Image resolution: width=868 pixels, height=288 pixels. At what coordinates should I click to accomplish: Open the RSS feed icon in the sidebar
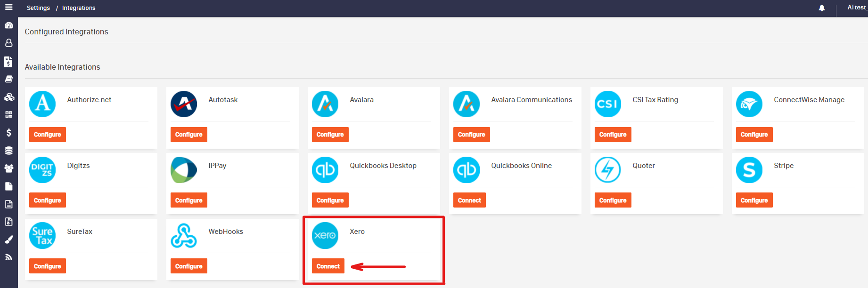pos(8,257)
